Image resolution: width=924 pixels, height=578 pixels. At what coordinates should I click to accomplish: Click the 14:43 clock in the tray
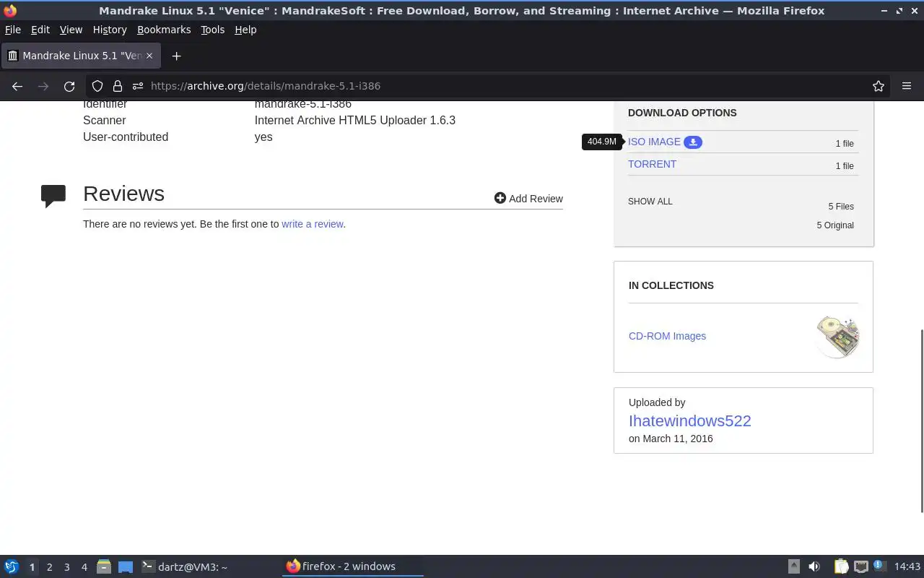907,567
